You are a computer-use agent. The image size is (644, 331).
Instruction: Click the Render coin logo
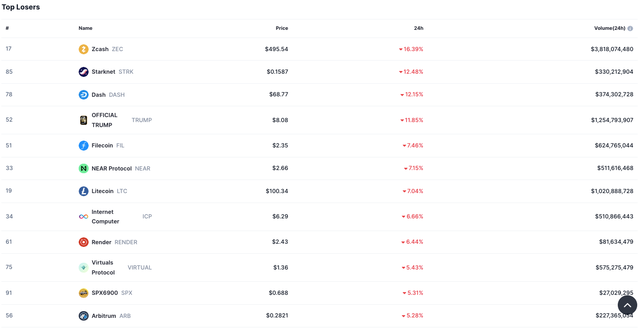point(83,242)
